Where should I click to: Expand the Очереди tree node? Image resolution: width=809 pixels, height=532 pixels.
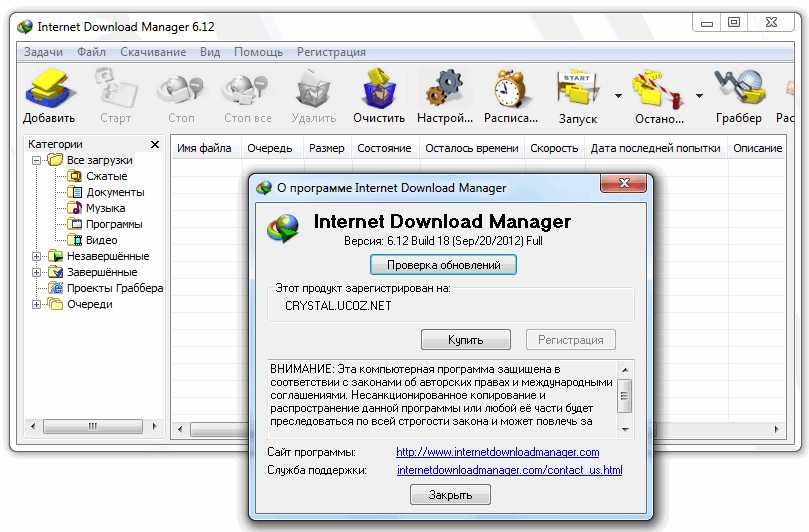click(37, 304)
